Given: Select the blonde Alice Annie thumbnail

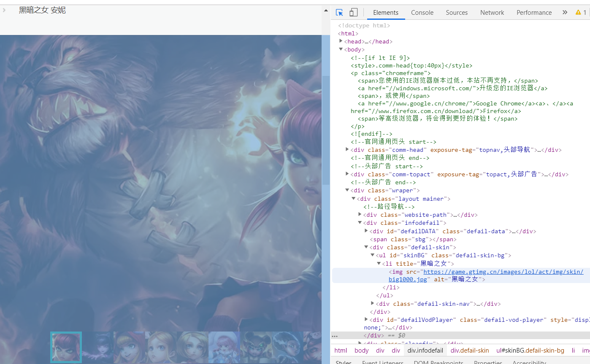Looking at the screenshot, I should click(x=161, y=347).
